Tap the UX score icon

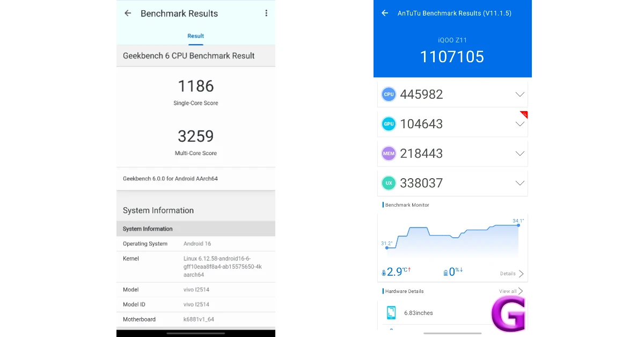[389, 183]
